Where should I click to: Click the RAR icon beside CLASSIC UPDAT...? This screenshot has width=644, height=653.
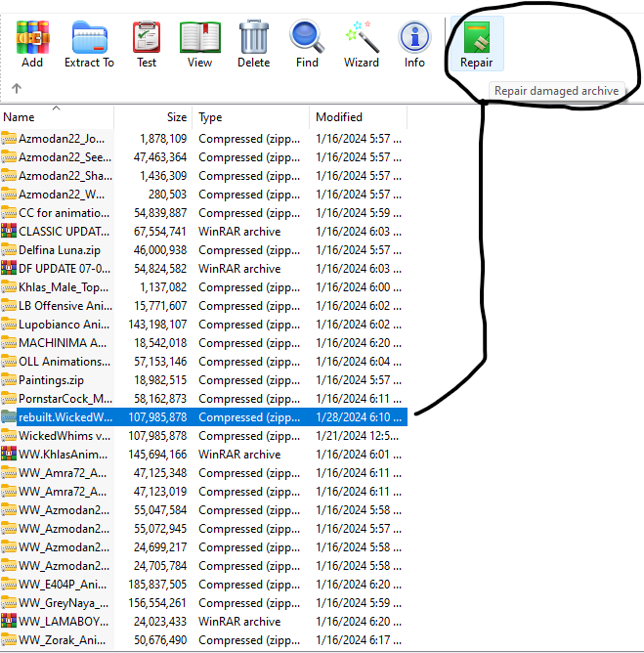(9, 231)
